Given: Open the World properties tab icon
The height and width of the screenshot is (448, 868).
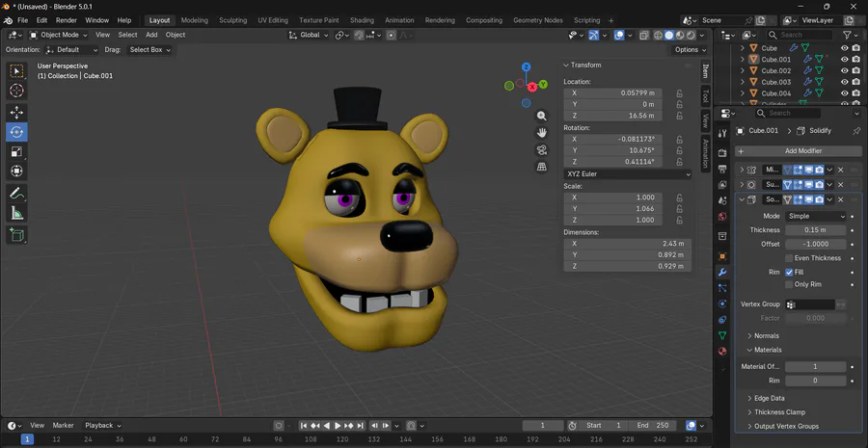Looking at the screenshot, I should point(721,217).
